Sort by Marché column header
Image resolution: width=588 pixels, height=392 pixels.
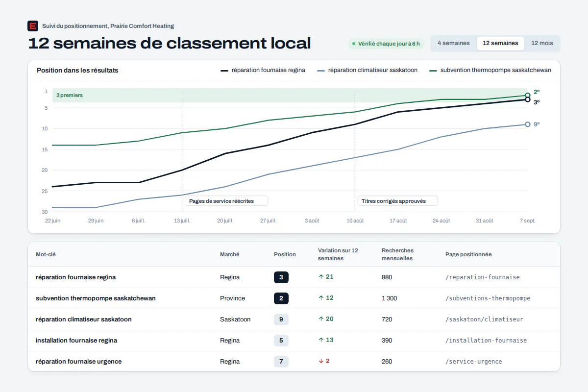point(230,254)
